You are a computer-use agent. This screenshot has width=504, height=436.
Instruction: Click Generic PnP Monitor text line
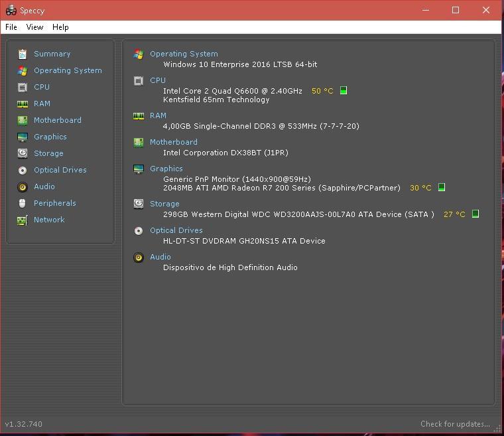(237, 179)
